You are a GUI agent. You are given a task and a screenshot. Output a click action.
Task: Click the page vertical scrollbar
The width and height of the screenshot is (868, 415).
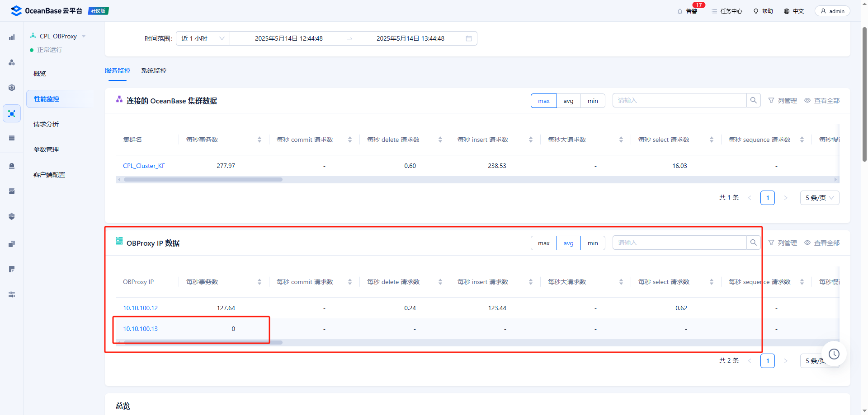click(x=864, y=94)
